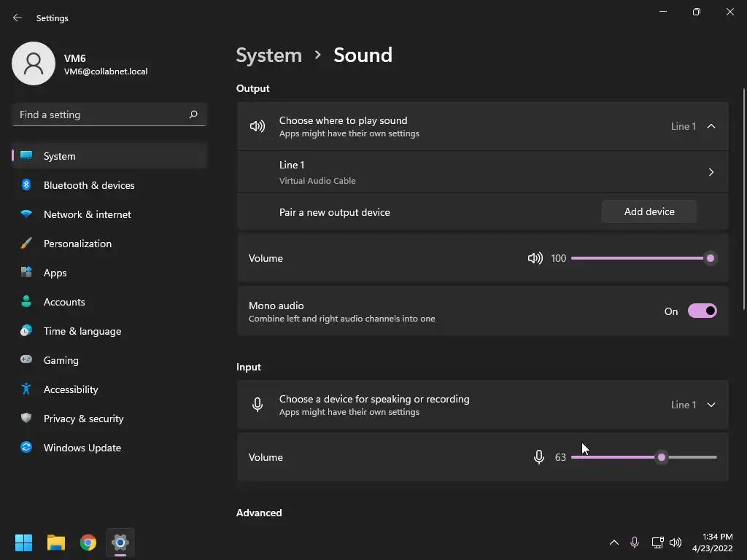This screenshot has width=747, height=560.
Task: Navigate to System in the breadcrumb
Action: 269,55
